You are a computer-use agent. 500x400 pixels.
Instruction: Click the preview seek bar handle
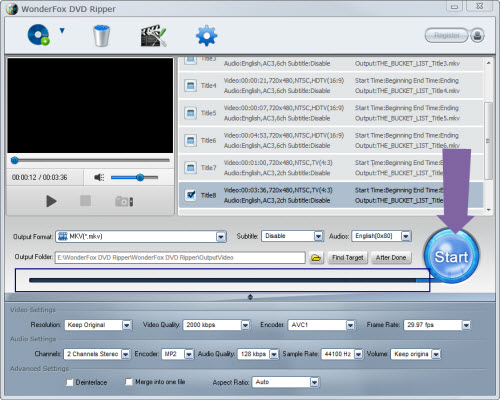[x=14, y=160]
